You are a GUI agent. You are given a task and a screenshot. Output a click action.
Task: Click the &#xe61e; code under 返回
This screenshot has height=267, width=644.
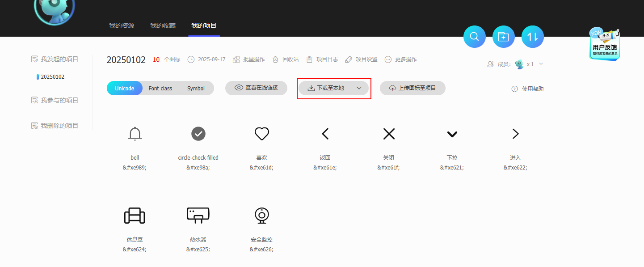coord(325,168)
